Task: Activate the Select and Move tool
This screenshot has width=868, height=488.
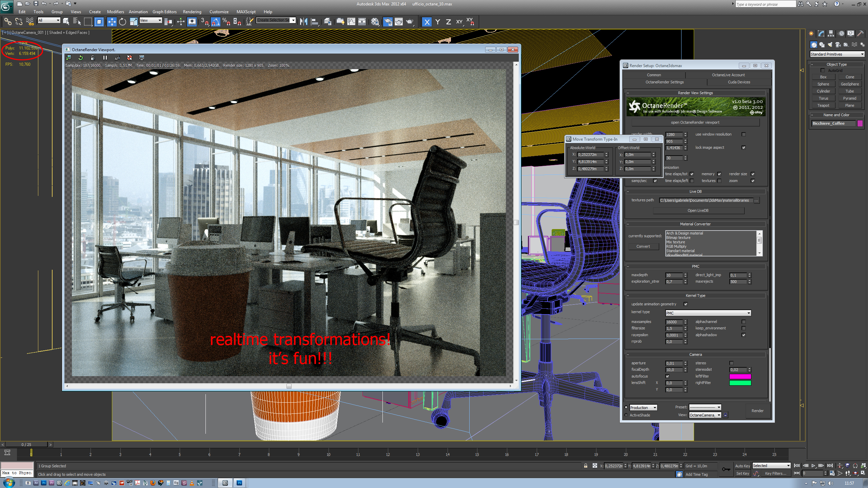Action: click(112, 22)
